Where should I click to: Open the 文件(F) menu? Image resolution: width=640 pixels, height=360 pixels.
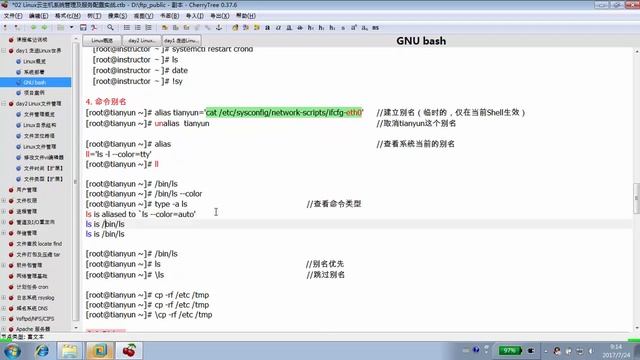[13, 16]
